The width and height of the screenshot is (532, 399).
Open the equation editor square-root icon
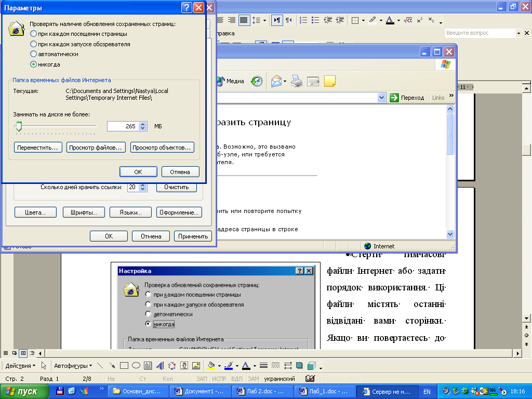[x=408, y=20]
